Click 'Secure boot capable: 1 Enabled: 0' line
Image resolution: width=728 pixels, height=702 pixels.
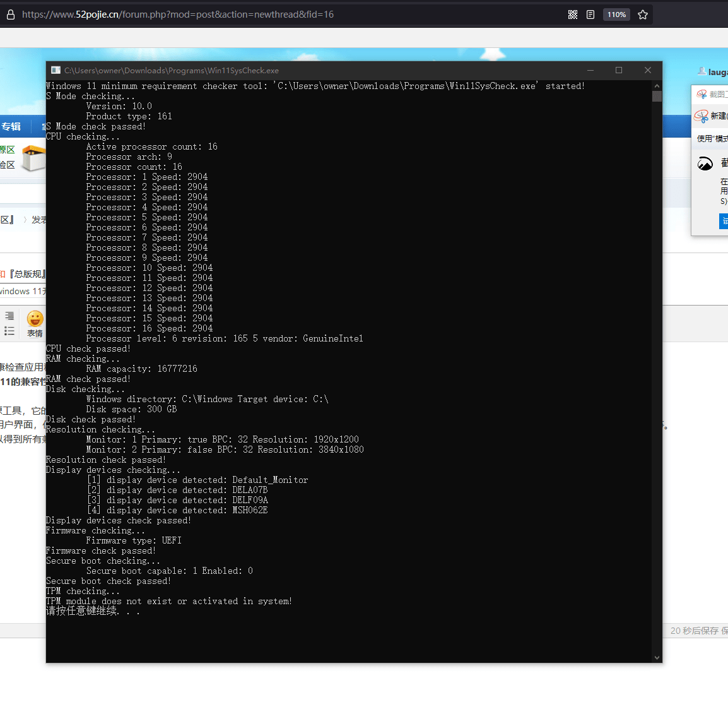(169, 571)
